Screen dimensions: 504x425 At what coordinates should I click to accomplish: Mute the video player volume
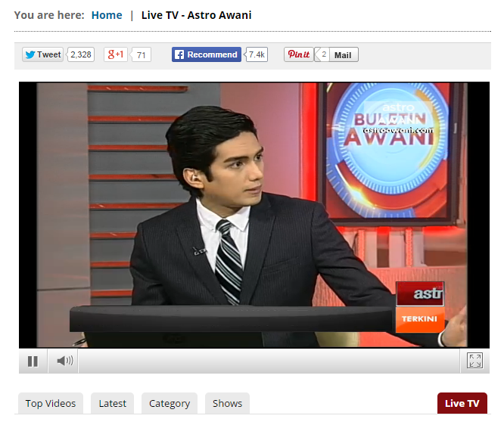click(x=64, y=361)
